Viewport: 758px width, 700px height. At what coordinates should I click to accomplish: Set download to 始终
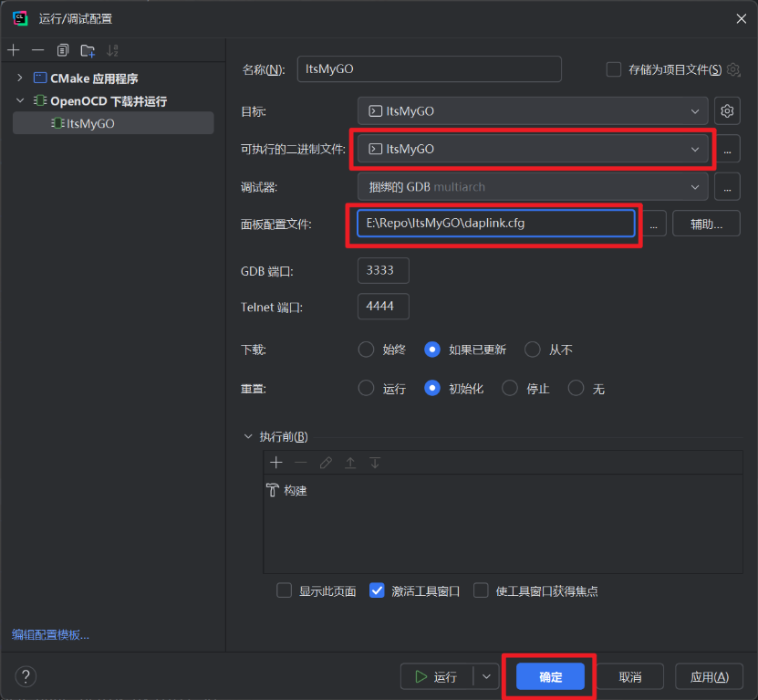coord(366,350)
